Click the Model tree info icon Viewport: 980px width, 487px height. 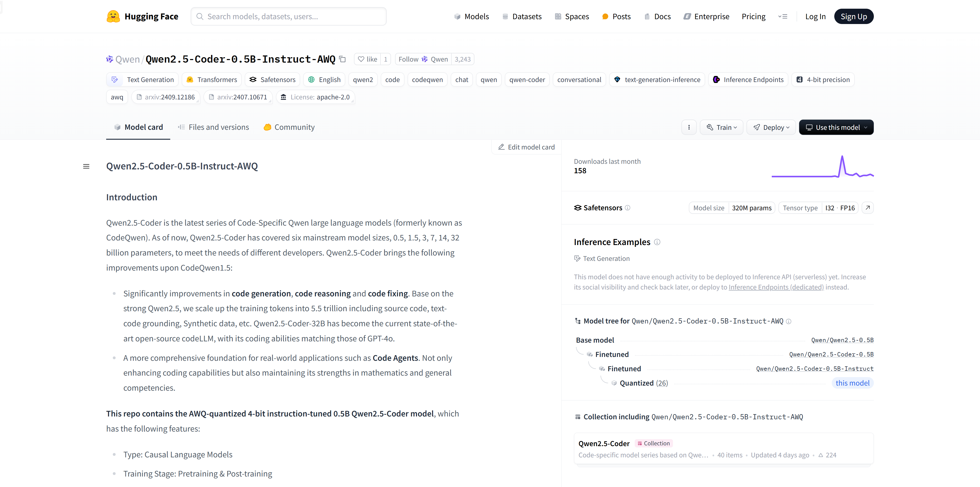[x=789, y=321]
